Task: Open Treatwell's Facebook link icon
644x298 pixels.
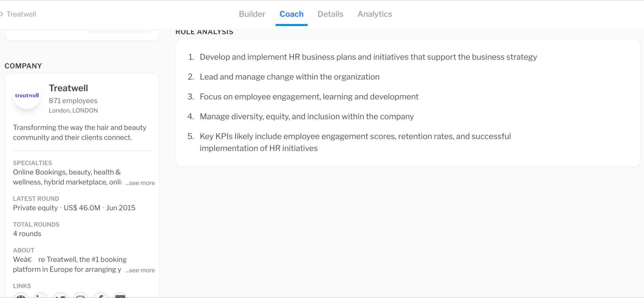Action: (x=100, y=296)
